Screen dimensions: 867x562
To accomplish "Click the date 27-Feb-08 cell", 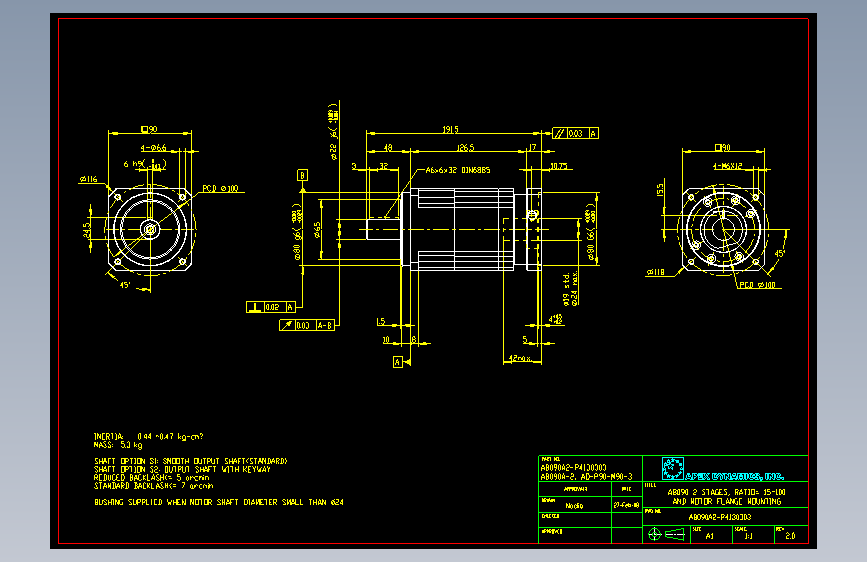I will click(626, 505).
